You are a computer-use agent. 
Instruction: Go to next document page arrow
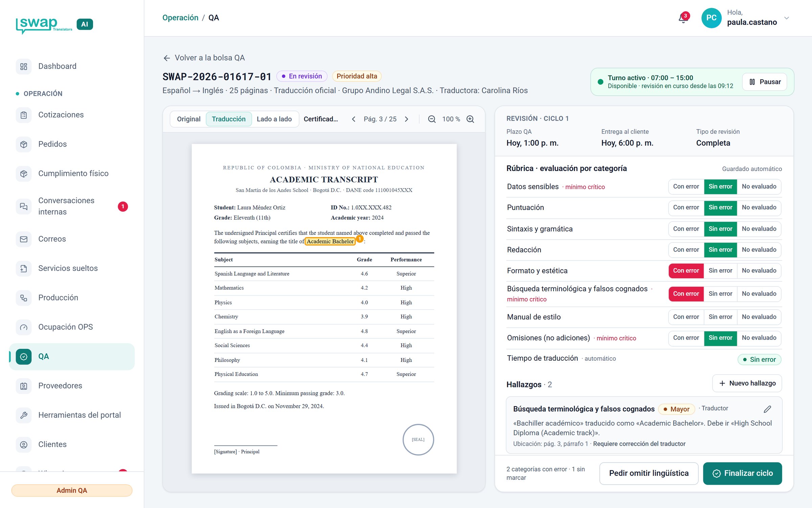(407, 119)
